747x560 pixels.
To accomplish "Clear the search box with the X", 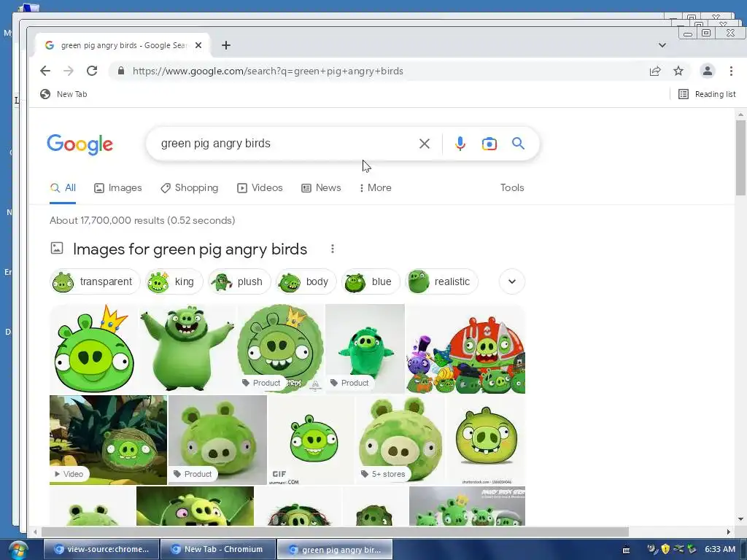I will (424, 144).
